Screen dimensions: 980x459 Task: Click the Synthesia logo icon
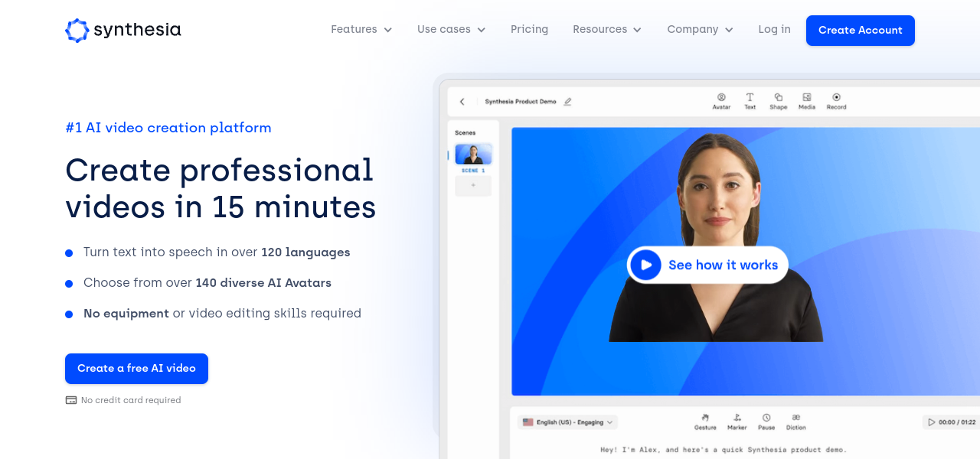click(77, 31)
